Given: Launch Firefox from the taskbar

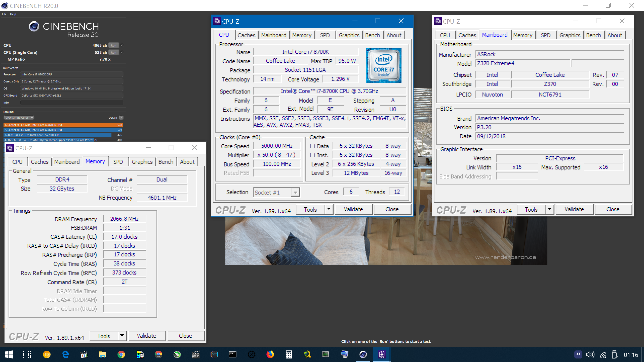Looking at the screenshot, I should pos(270,354).
